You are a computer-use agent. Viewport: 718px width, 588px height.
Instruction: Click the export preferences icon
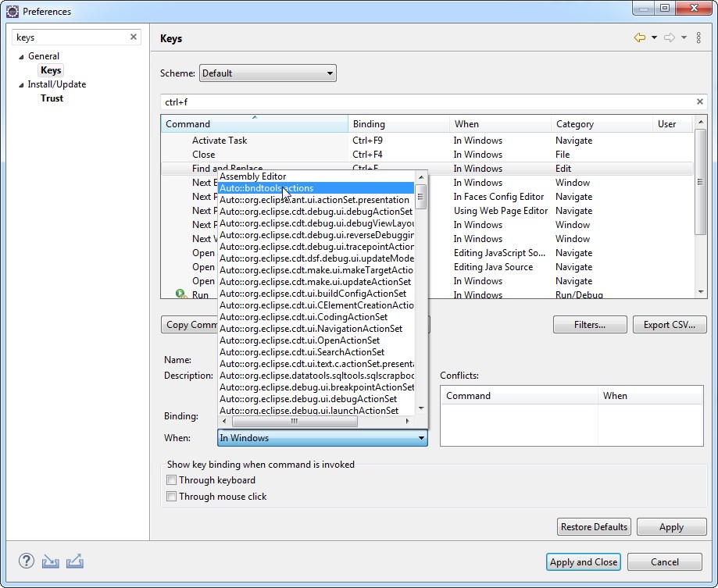pyautogui.click(x=73, y=561)
